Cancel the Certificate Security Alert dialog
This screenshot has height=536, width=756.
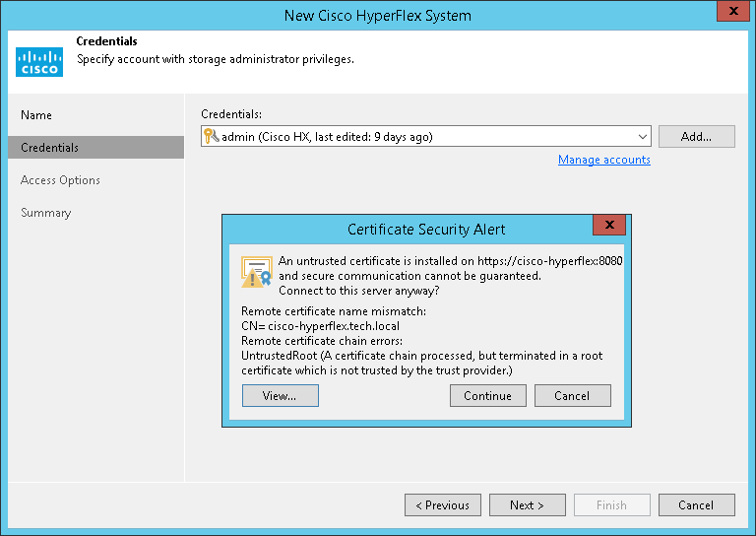tap(572, 396)
